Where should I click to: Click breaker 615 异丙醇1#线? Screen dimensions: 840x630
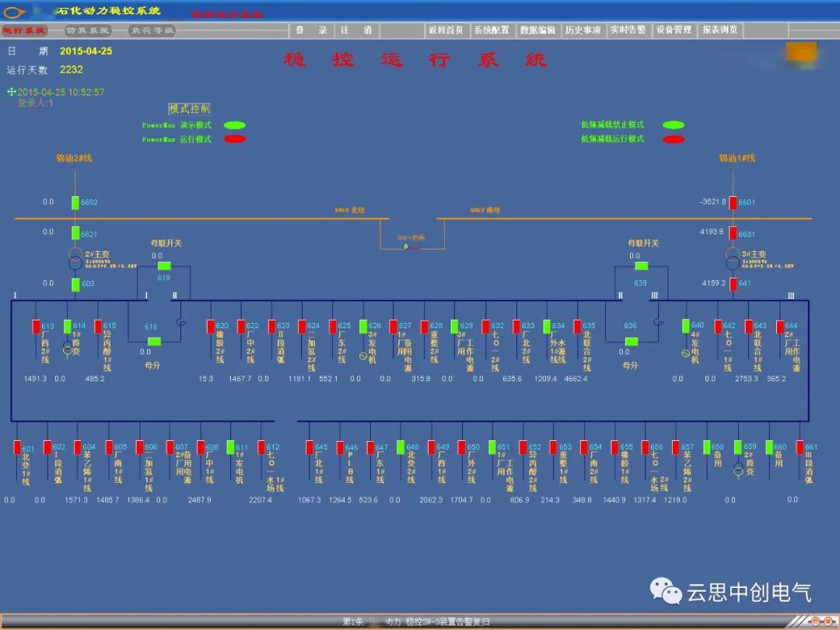coord(98,326)
